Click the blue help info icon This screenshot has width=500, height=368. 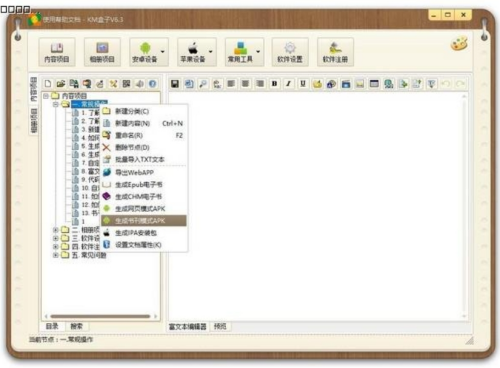(x=153, y=84)
